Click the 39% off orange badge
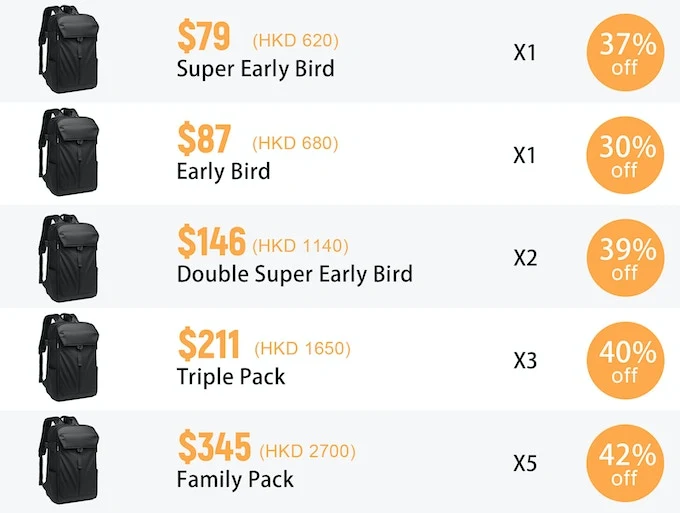680x513 pixels. point(625,258)
